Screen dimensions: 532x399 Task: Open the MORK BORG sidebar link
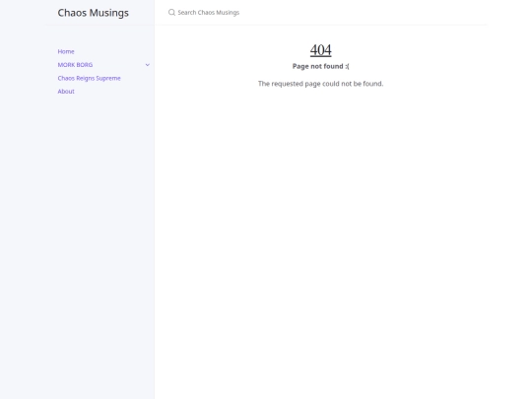(75, 65)
